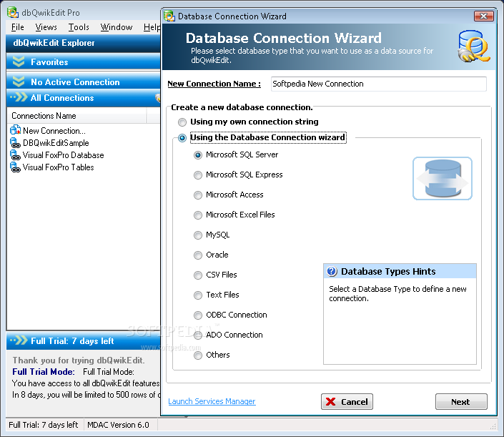Viewport: 504px width, 437px height.
Task: Click the dbQwikEdit Explorer panel header
Action: pos(83,43)
